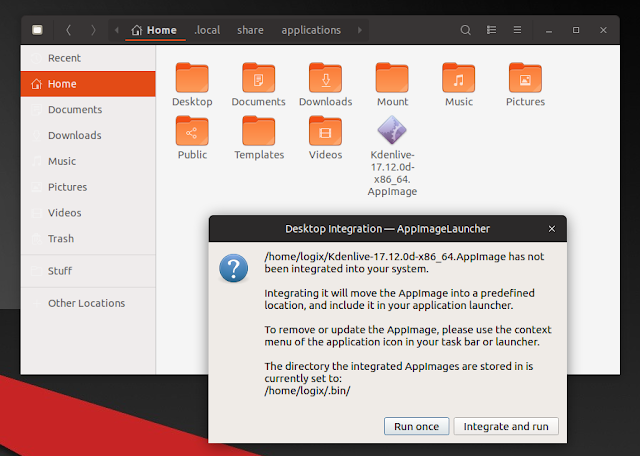Open the Templates folder icon
The height and width of the screenshot is (456, 640).
tap(259, 134)
